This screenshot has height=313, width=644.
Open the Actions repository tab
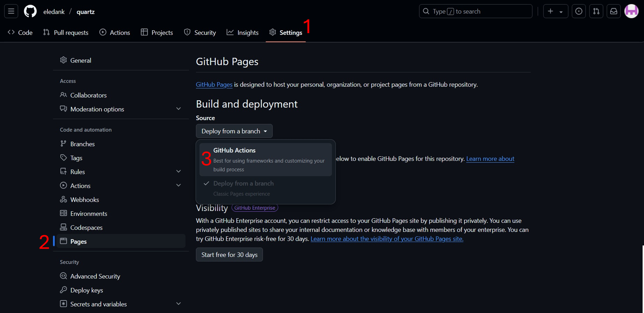click(x=115, y=32)
